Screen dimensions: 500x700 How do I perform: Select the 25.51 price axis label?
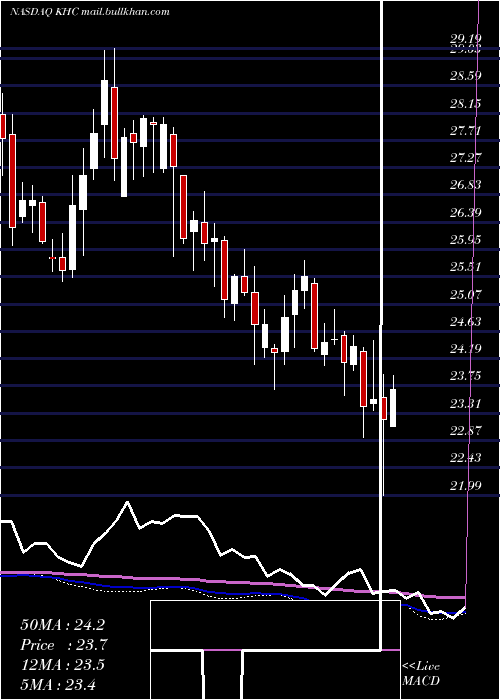[465, 267]
